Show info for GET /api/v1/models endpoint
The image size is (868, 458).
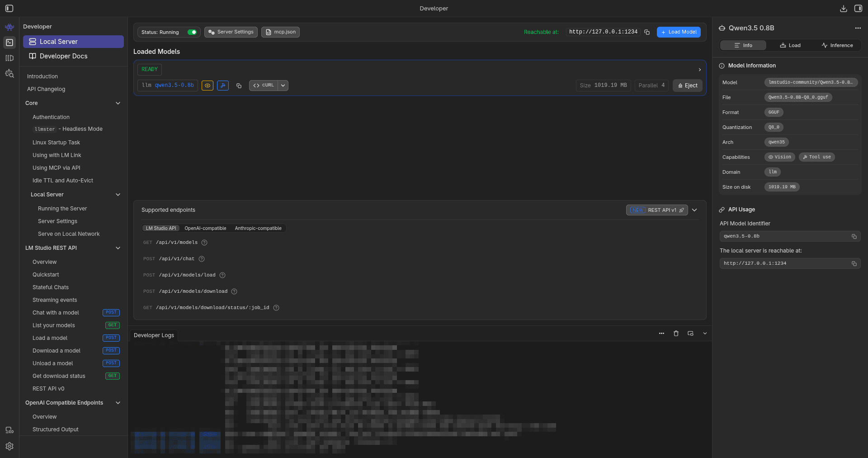coord(204,243)
